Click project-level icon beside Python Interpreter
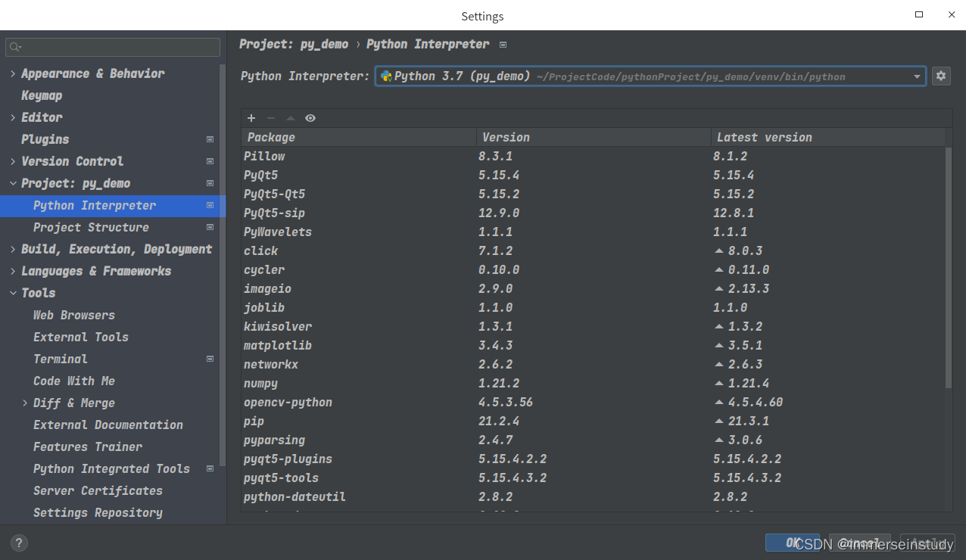The image size is (966, 560). [x=210, y=205]
